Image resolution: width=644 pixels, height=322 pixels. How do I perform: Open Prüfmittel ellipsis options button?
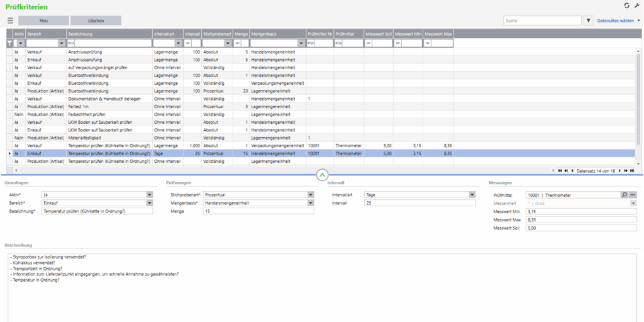[633, 195]
